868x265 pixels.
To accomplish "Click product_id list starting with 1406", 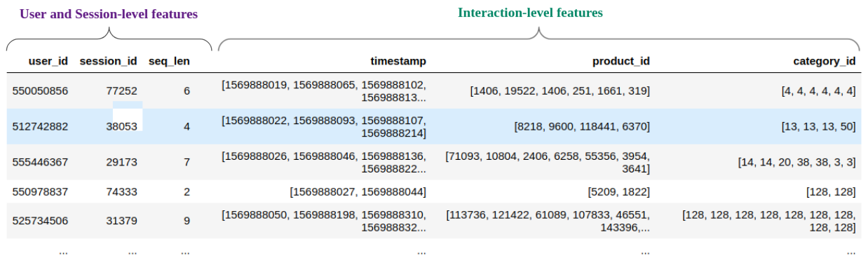I will click(x=560, y=90).
